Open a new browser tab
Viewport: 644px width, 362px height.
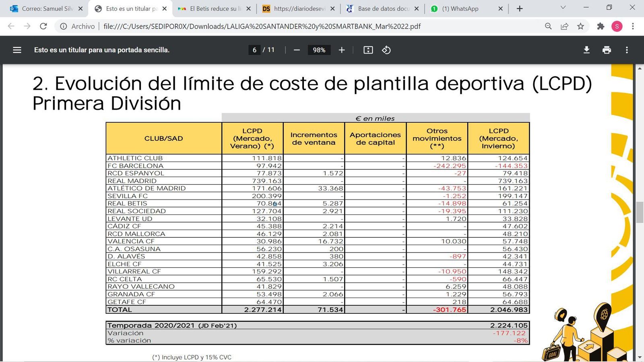520,8
